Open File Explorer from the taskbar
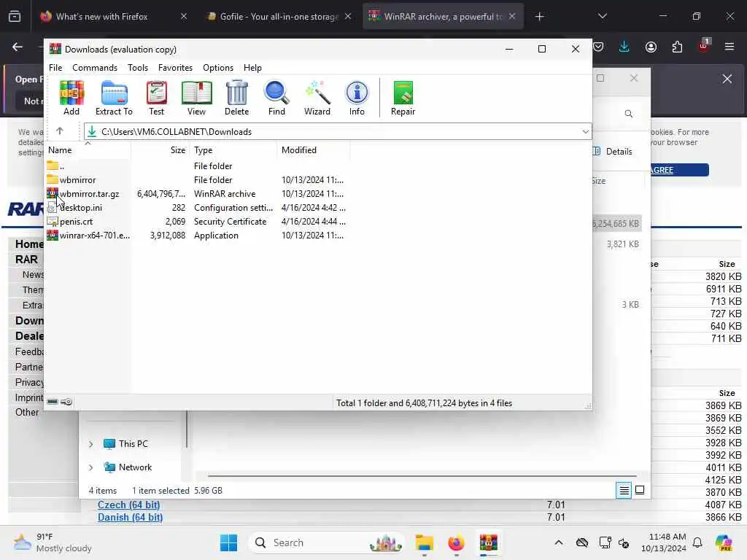This screenshot has height=560, width=747. point(424,542)
